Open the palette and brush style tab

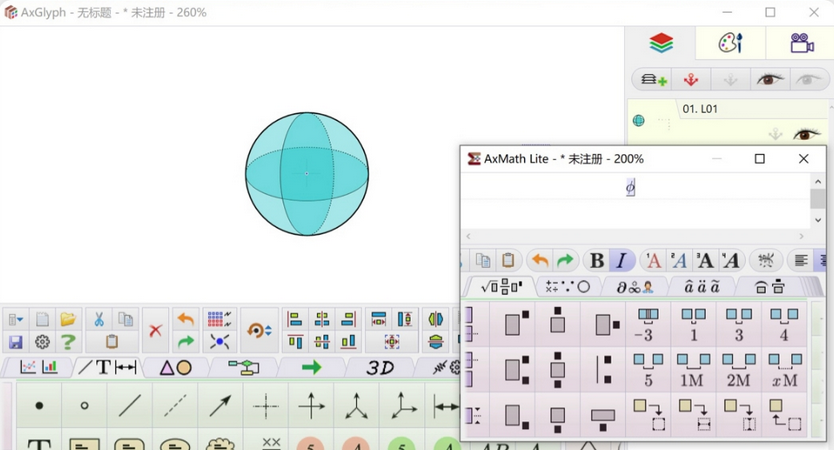730,43
